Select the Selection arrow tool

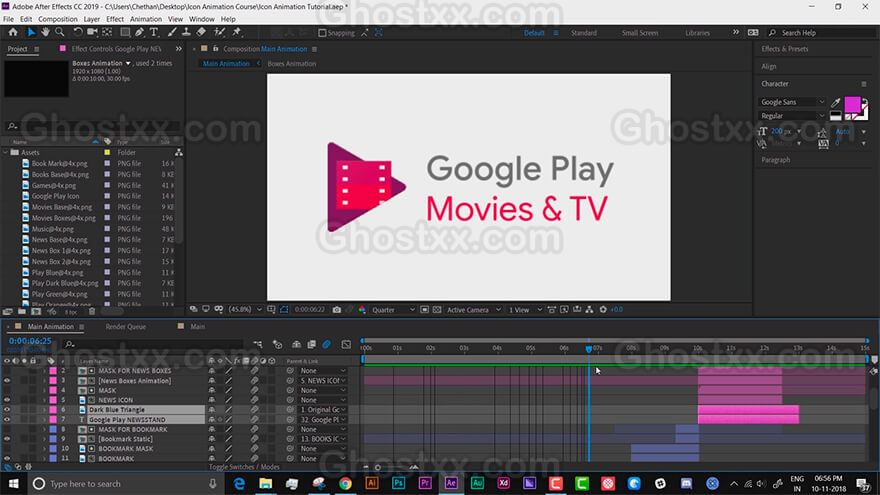click(31, 33)
